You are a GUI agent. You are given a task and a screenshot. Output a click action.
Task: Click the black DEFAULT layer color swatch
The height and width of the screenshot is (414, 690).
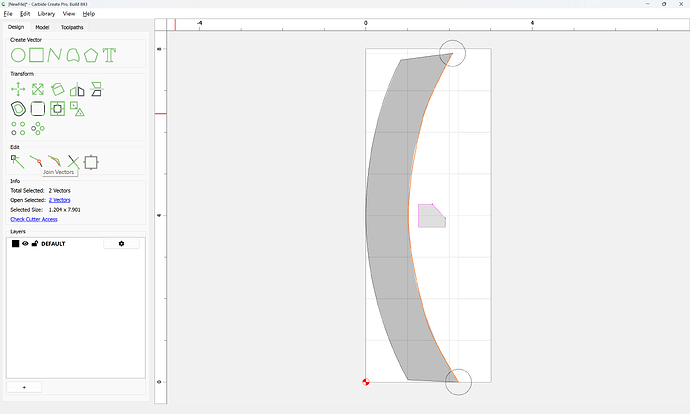15,244
